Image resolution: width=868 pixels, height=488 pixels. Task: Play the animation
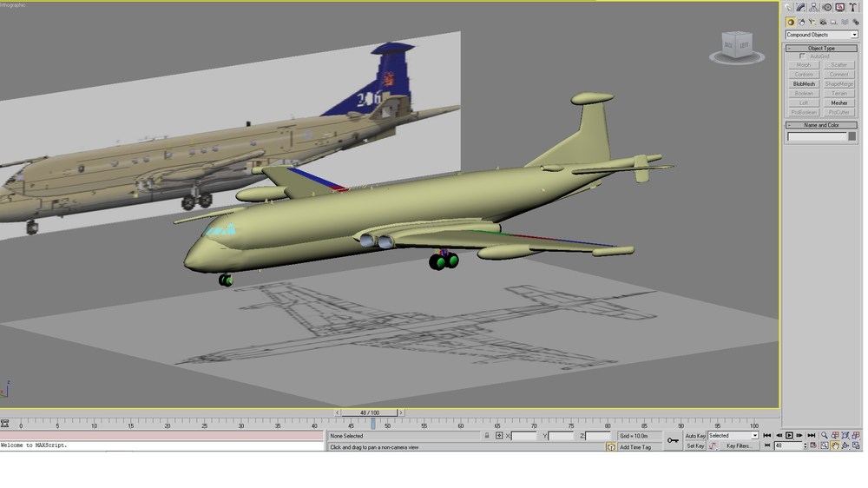pyautogui.click(x=789, y=436)
